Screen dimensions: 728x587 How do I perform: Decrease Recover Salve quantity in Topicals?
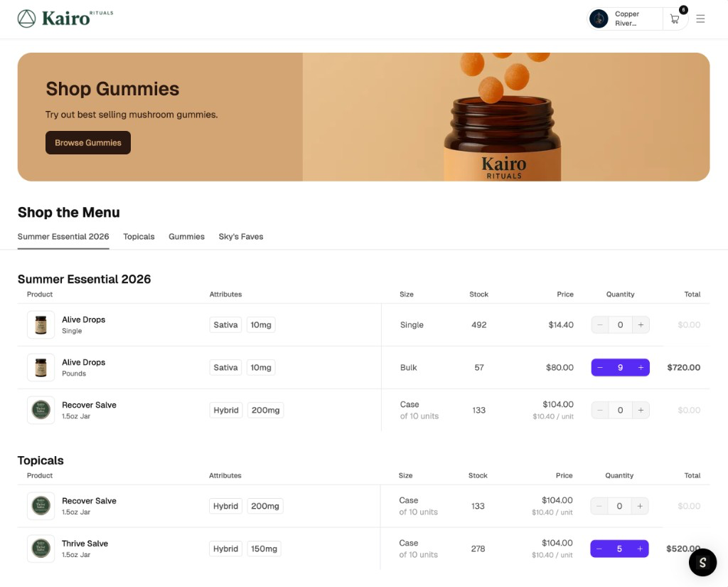coord(599,506)
